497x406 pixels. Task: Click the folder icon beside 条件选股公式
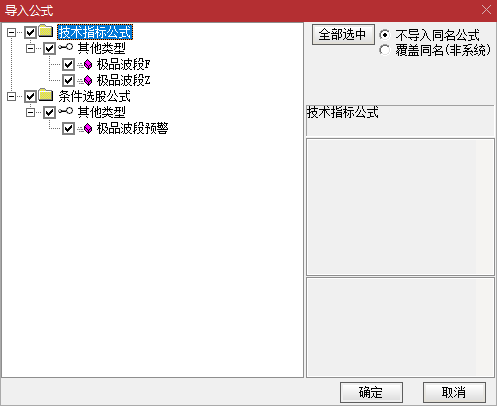coord(46,95)
